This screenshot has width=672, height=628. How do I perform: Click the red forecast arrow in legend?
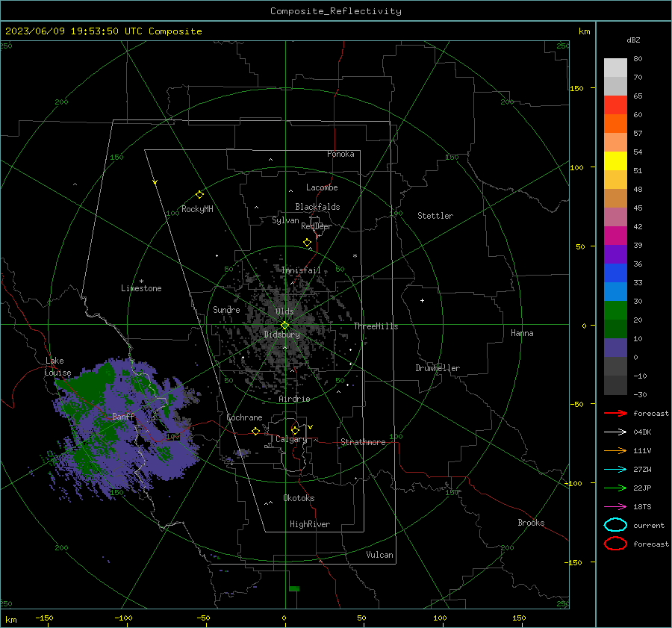coord(615,413)
